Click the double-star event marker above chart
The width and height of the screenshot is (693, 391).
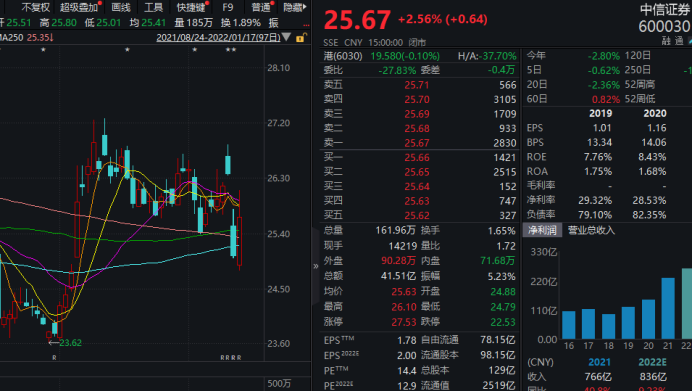coord(231,50)
